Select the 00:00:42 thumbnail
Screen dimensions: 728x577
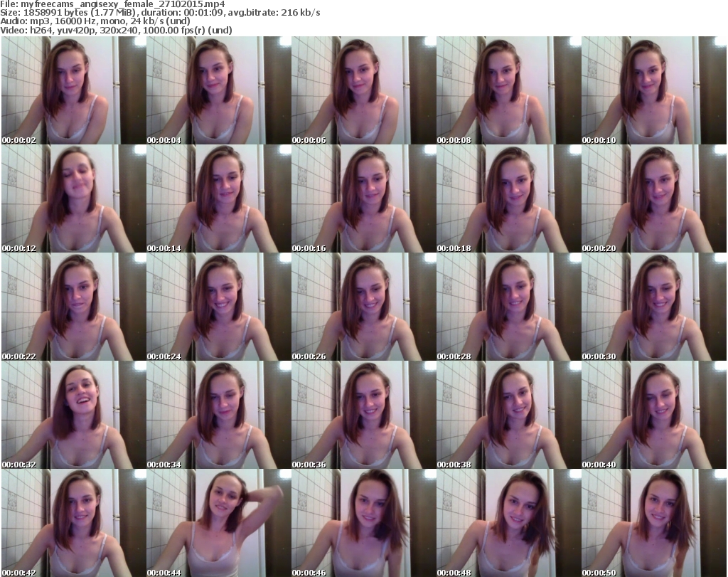(x=73, y=523)
